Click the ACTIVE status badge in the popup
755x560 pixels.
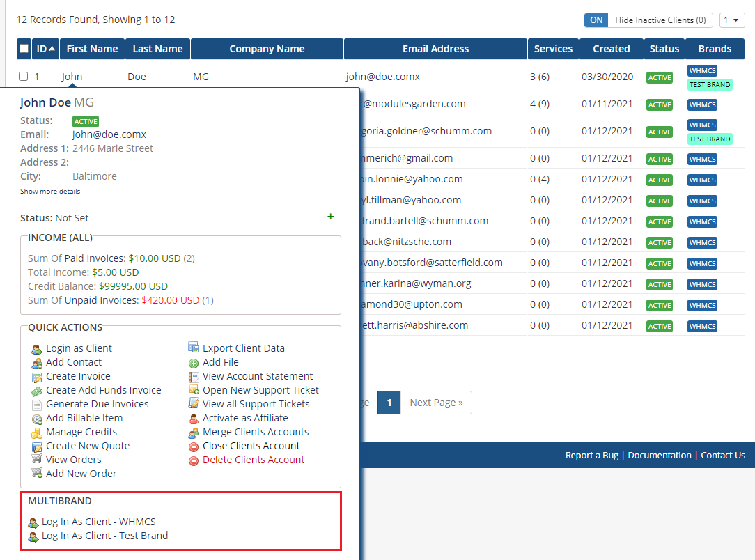(86, 121)
